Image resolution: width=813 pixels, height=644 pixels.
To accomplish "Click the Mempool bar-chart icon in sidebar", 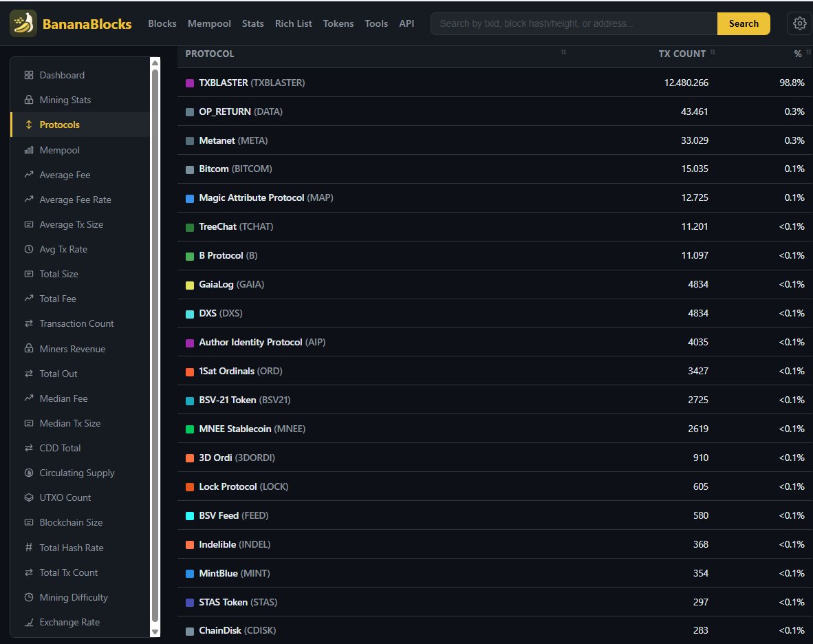I will point(28,150).
